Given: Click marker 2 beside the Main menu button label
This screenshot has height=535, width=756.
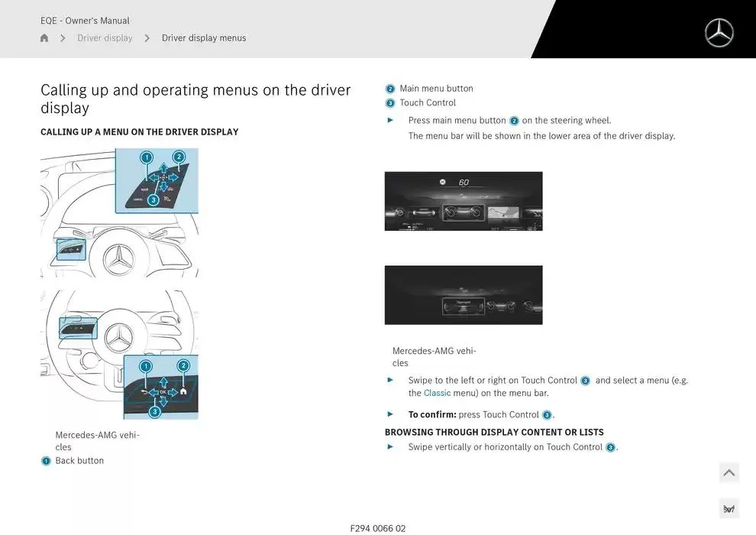Looking at the screenshot, I should 390,89.
